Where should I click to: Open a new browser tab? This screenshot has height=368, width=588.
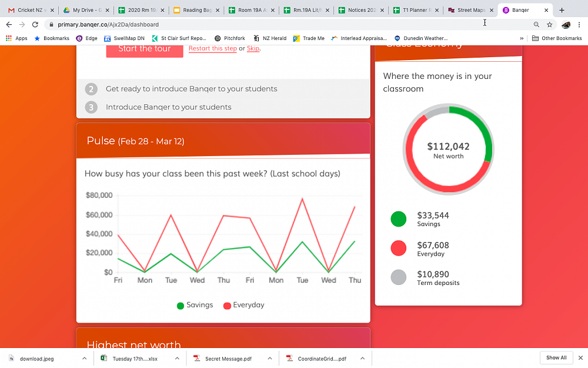(562, 10)
